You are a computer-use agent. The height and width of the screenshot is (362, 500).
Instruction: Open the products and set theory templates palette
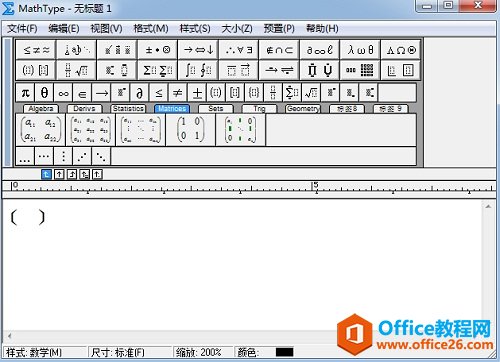pos(320,70)
